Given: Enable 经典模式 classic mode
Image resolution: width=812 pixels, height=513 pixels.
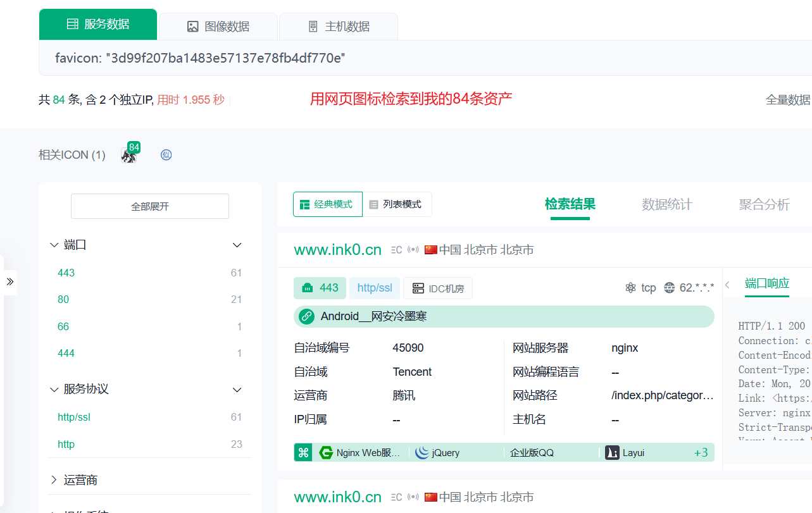Looking at the screenshot, I should point(327,204).
